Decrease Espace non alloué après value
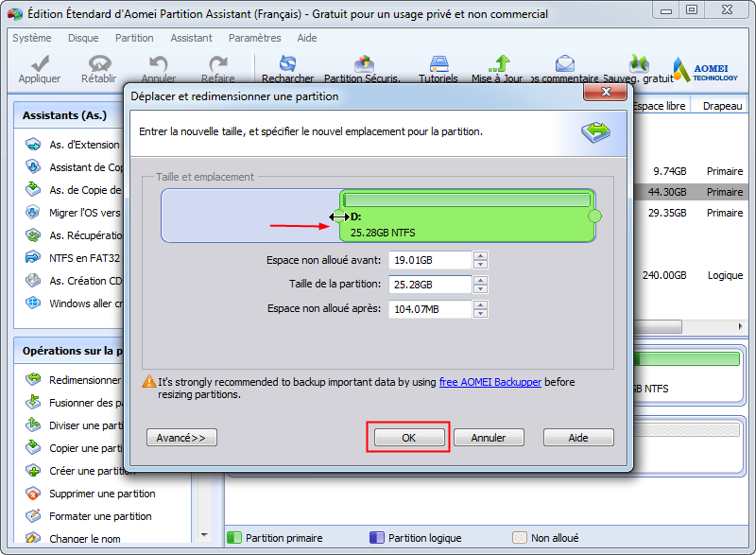Viewport: 756px width, 555px height. point(480,313)
